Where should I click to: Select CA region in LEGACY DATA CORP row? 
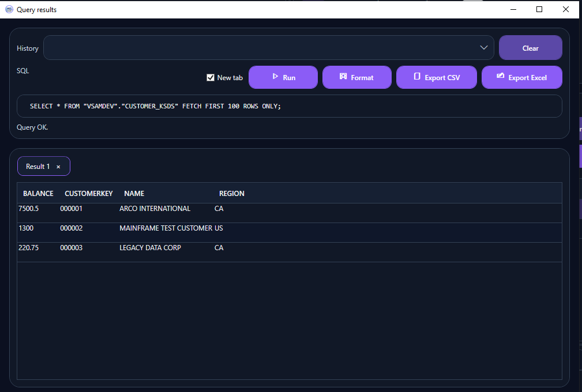(219, 248)
